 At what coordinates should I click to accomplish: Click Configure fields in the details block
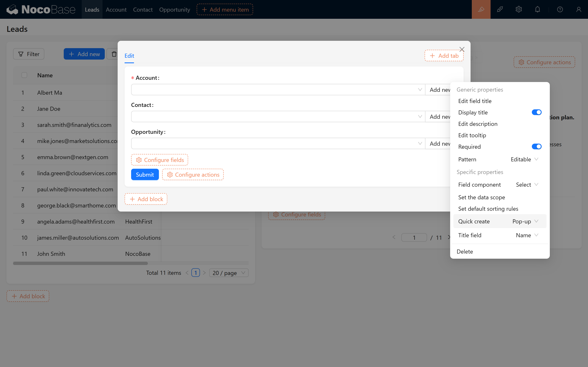tap(297, 215)
